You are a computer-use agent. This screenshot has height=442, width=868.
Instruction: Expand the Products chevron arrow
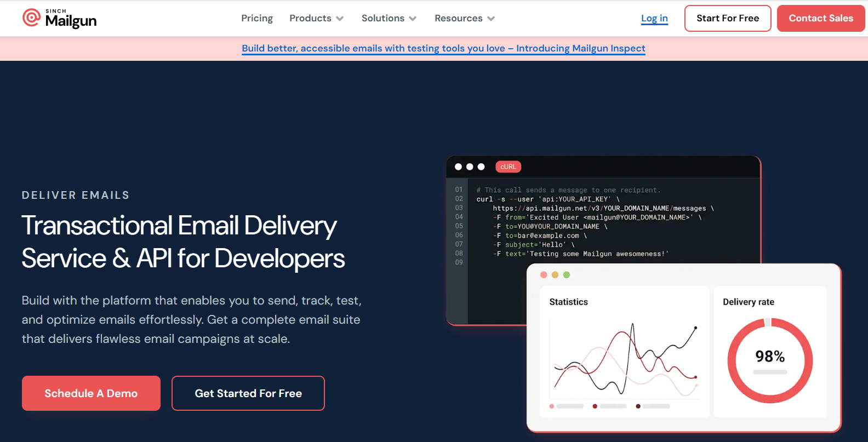tap(340, 19)
